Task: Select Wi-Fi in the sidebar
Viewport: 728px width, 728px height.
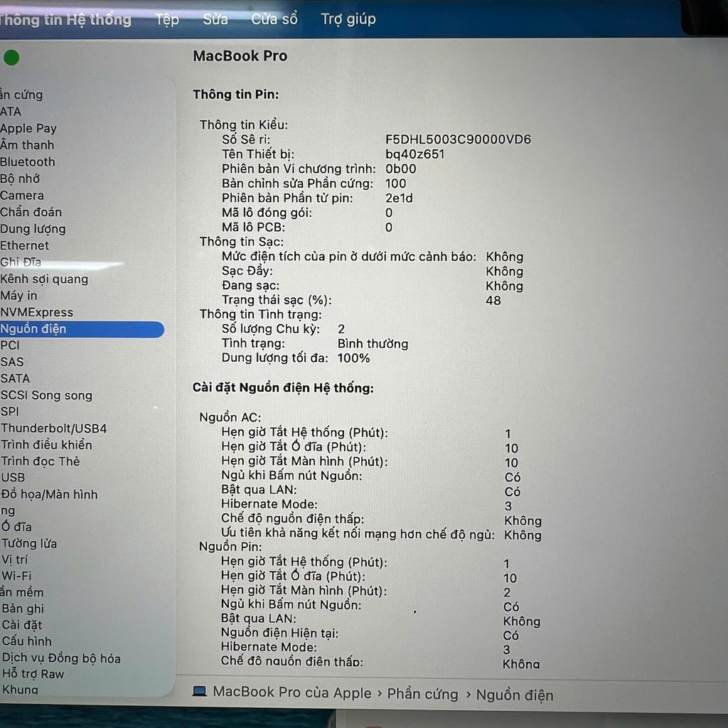Action: [x=16, y=576]
